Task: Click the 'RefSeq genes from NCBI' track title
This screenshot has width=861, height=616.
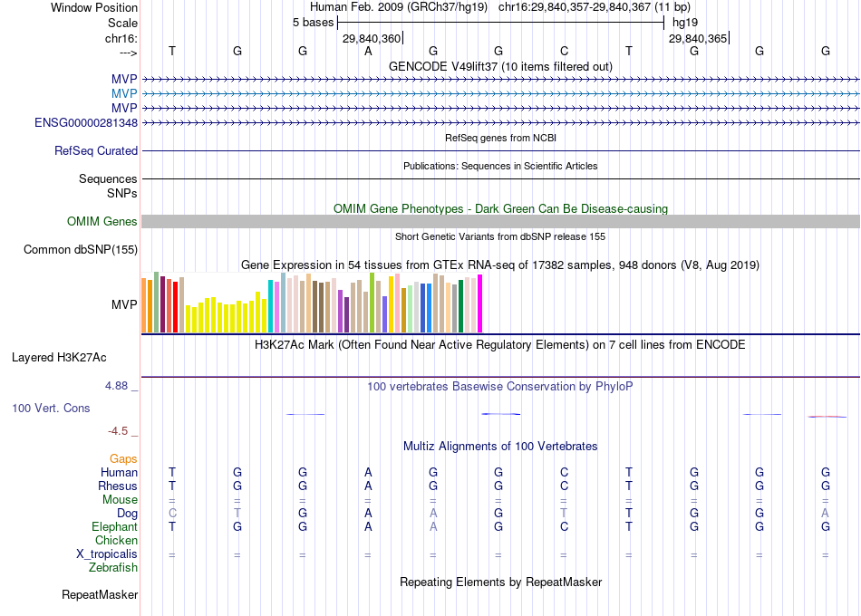Action: tap(500, 138)
